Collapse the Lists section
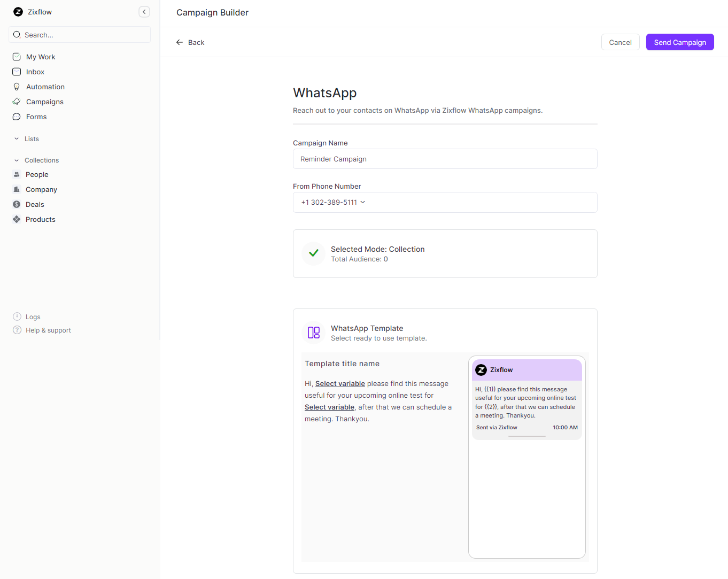Viewport: 728px width, 579px height. click(17, 138)
